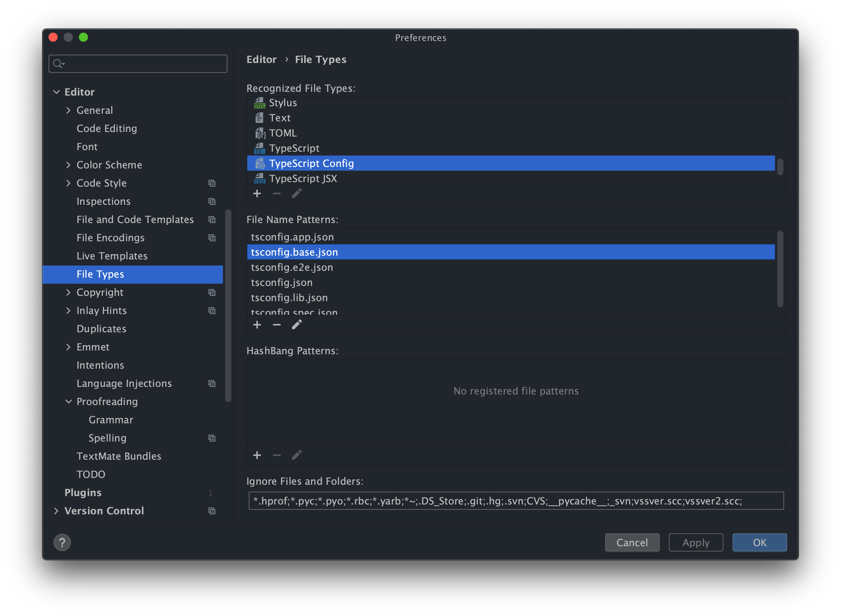
Task: Open Live Templates settings page
Action: (x=112, y=256)
